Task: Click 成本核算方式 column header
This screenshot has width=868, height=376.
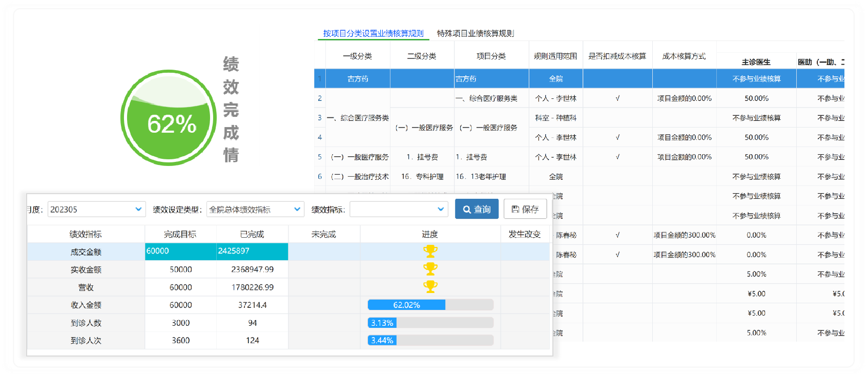Action: (x=684, y=56)
